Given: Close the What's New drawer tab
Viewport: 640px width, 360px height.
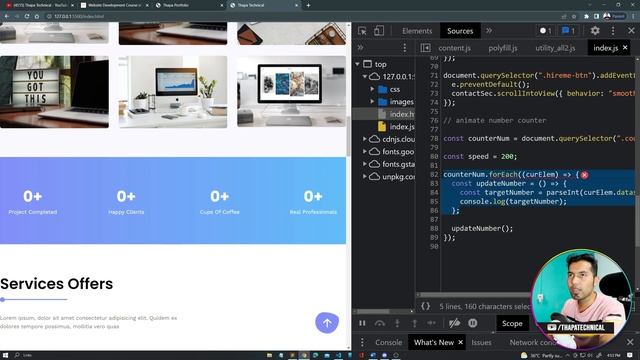Looking at the screenshot, I should [460, 342].
